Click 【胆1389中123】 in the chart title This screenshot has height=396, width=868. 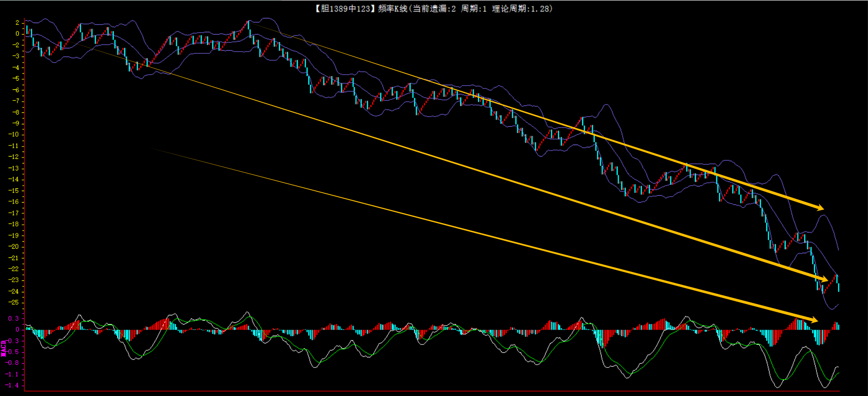345,9
